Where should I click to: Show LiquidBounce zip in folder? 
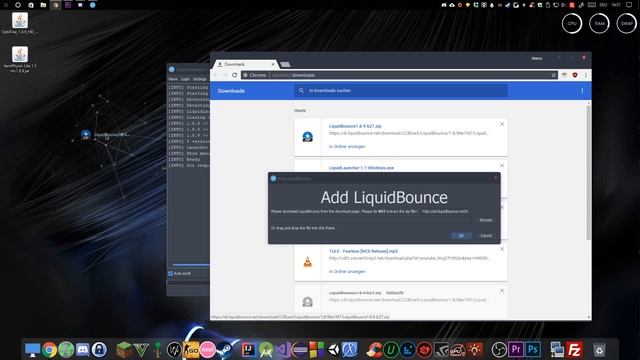347,147
